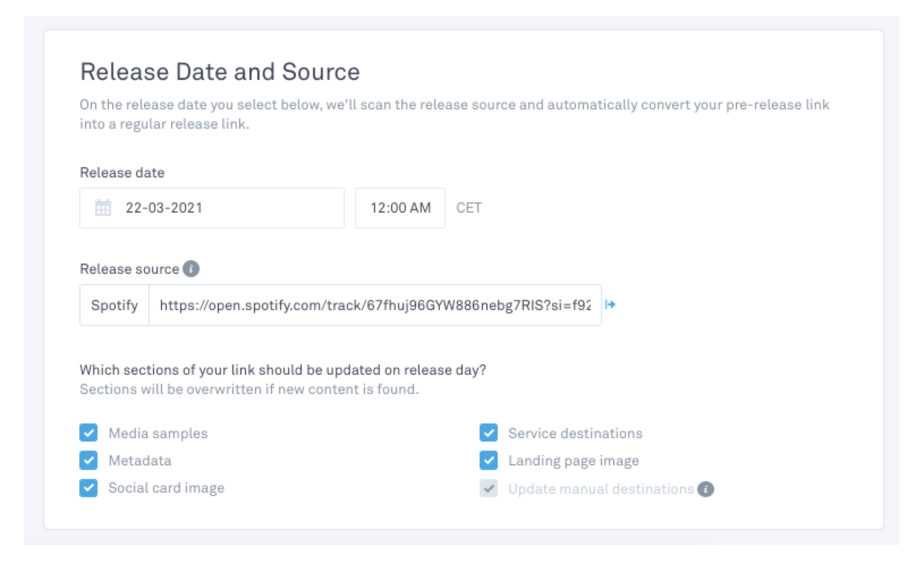The width and height of the screenshot is (924, 568).
Task: Click the greyed-out Update manual destinations checkbox
Action: tap(488, 489)
